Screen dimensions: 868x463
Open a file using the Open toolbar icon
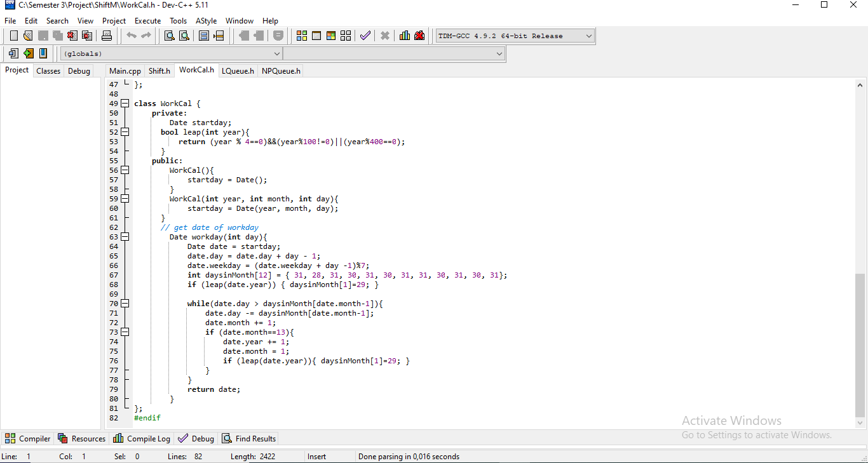point(28,36)
